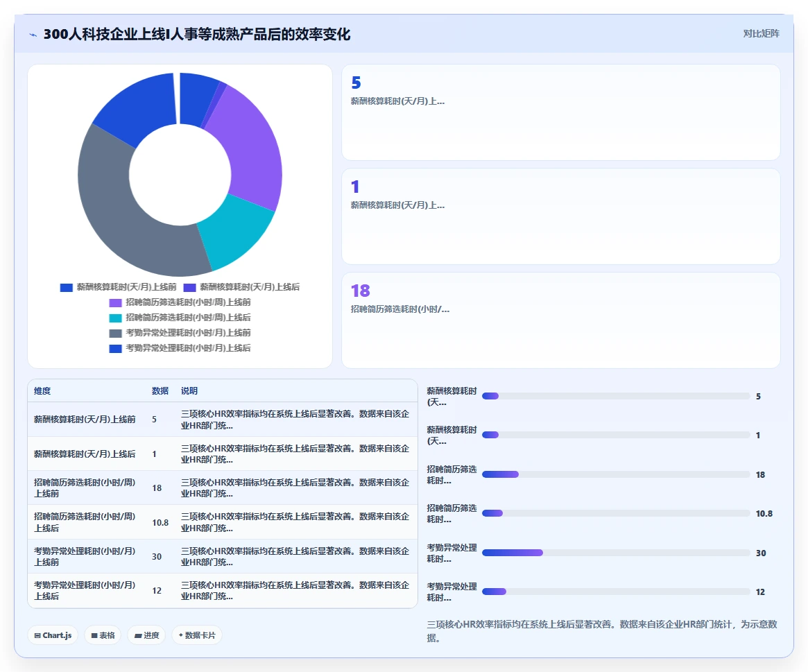Click the teal donut chart segment
The width and height of the screenshot is (808, 672).
point(238,232)
